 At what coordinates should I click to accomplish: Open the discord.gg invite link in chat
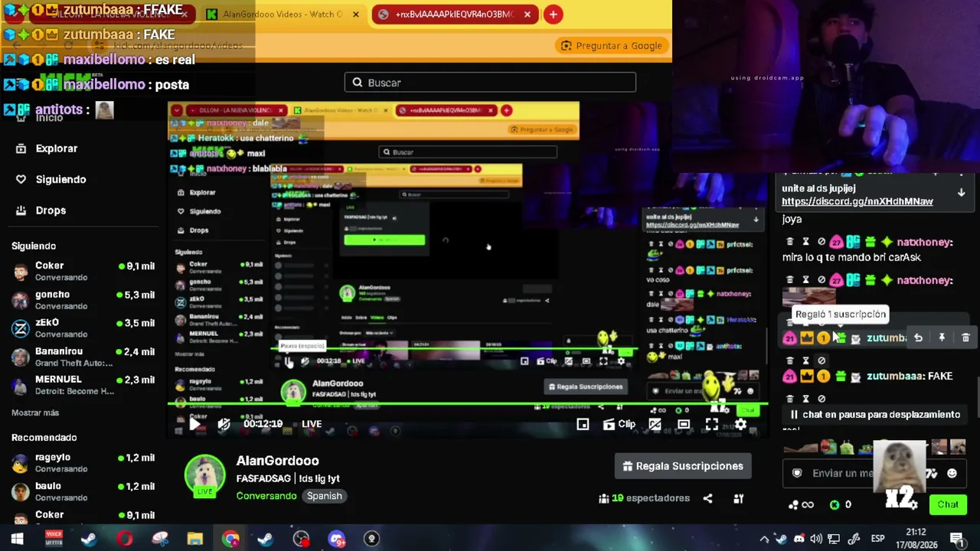coord(857,201)
